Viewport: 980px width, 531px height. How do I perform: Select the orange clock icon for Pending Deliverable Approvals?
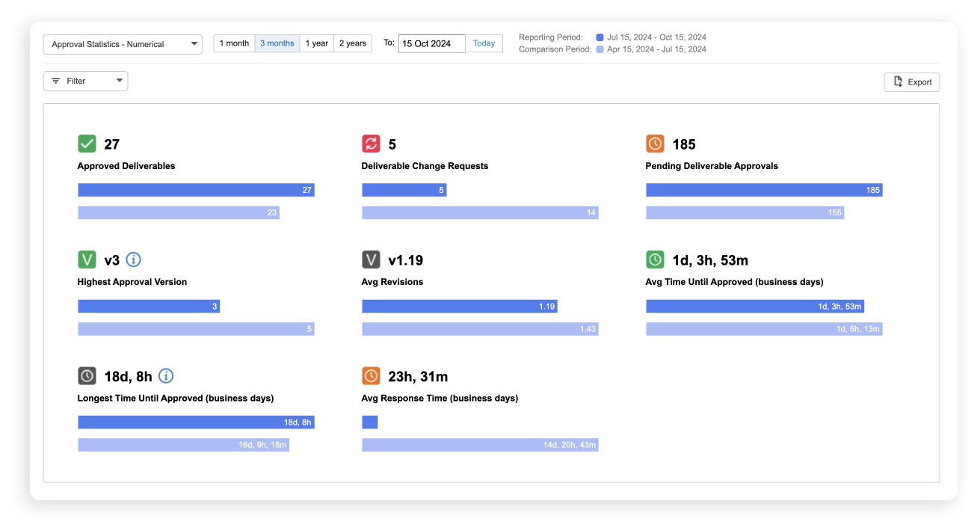tap(654, 143)
